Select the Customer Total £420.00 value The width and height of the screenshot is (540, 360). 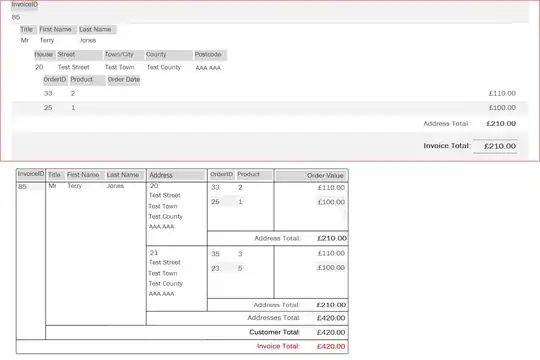pyautogui.click(x=331, y=333)
